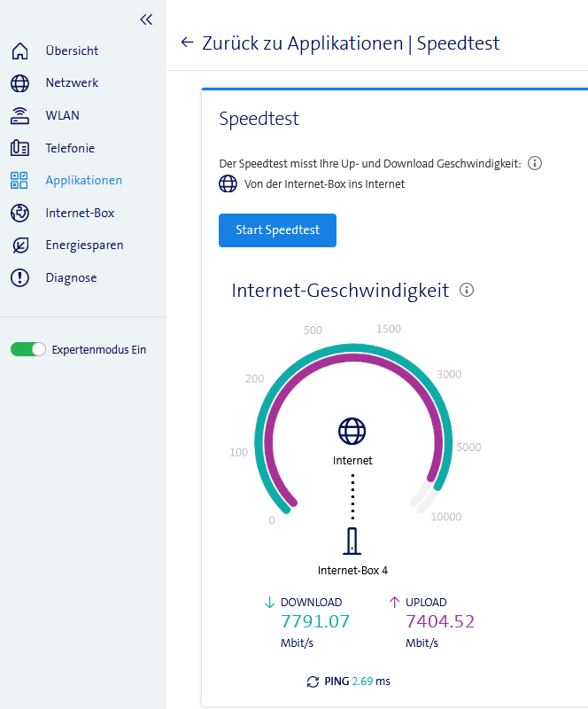The width and height of the screenshot is (588, 709).
Task: Go back using the left arrow
Action: pos(187,43)
